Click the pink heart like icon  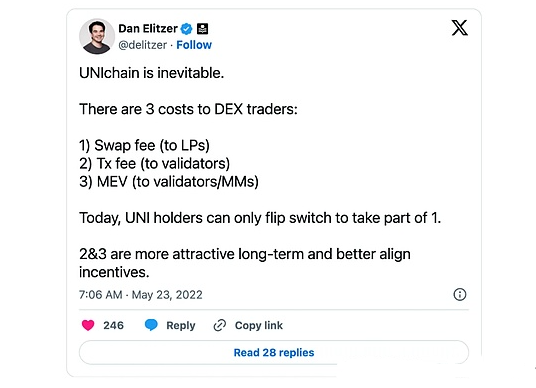click(88, 325)
